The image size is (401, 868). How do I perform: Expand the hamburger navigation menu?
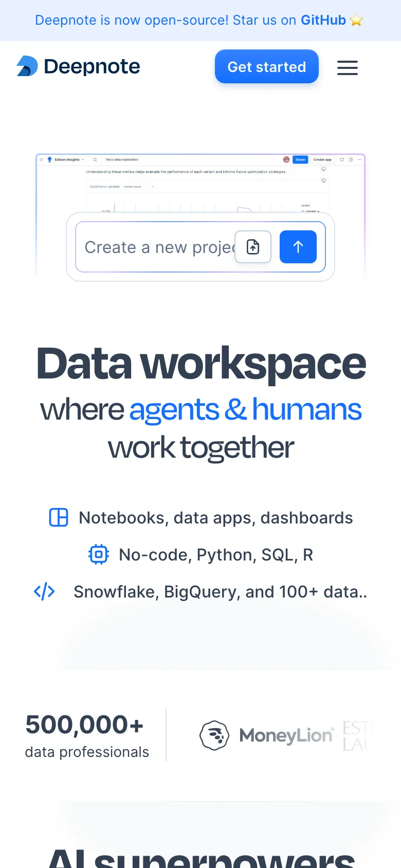pos(347,67)
